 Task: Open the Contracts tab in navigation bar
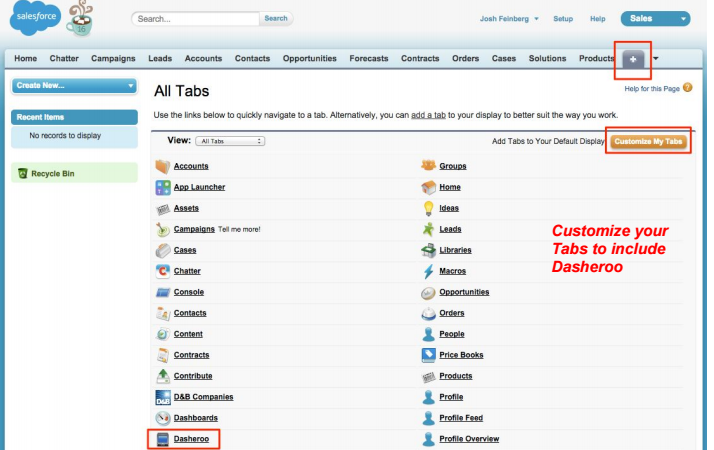[x=420, y=58]
